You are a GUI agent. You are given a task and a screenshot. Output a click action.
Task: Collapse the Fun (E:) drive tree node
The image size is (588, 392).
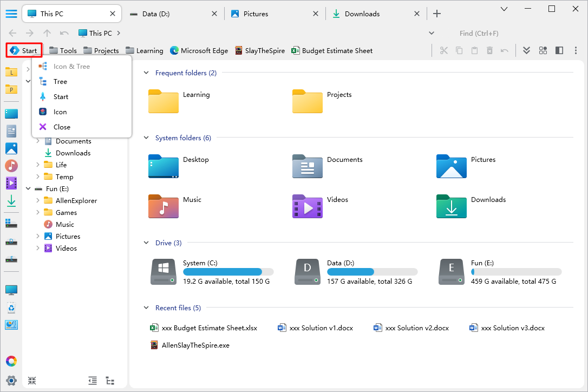(28, 189)
